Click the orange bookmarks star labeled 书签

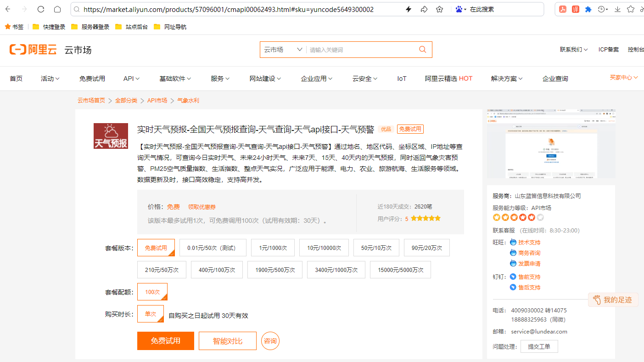pos(14,27)
